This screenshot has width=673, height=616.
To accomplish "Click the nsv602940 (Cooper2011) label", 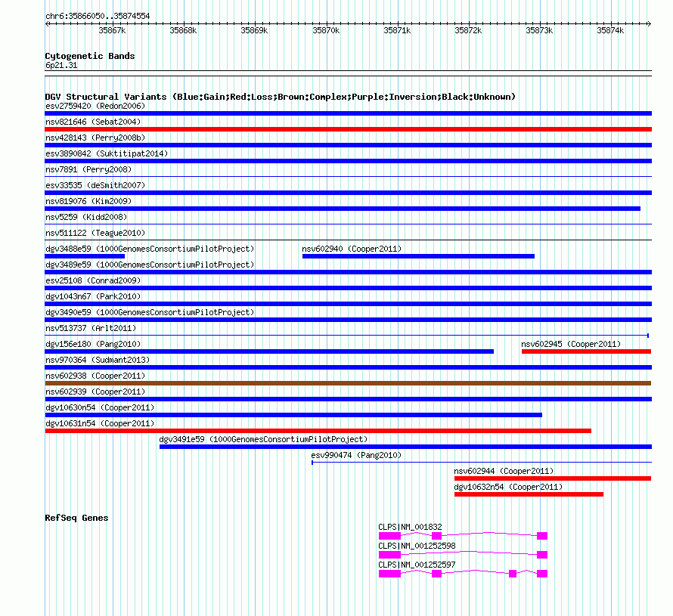I will pyautogui.click(x=352, y=249).
